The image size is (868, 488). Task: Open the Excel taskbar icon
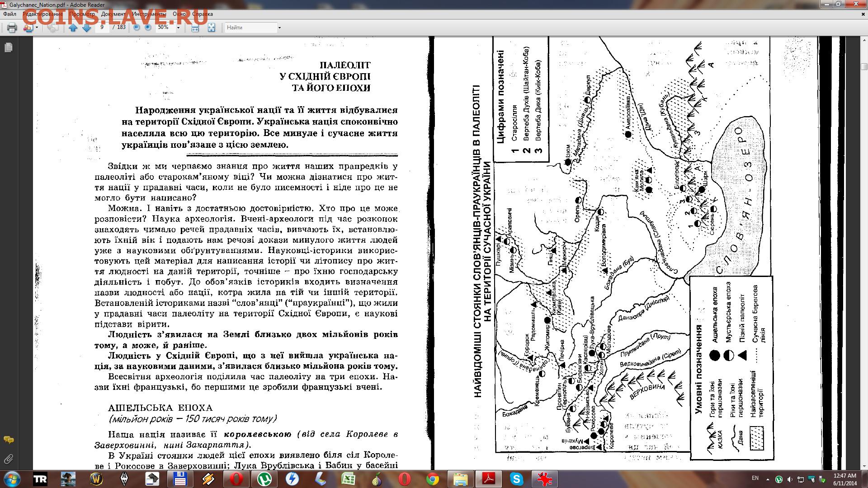(348, 479)
